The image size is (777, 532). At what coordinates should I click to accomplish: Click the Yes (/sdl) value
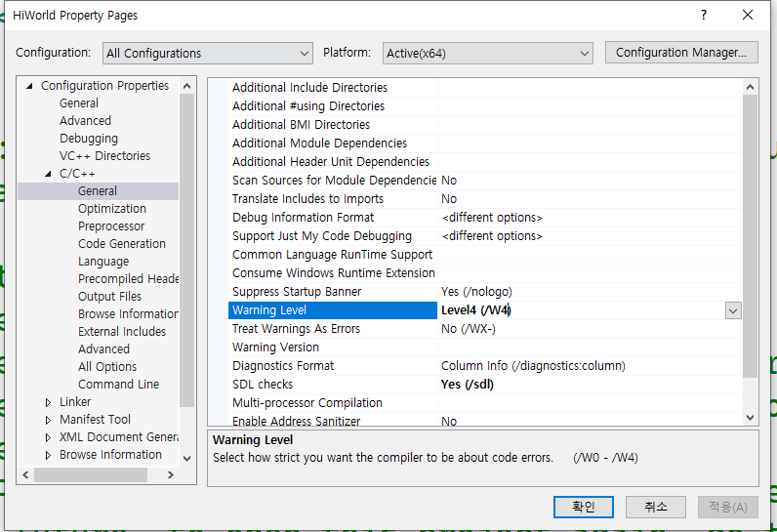468,385
